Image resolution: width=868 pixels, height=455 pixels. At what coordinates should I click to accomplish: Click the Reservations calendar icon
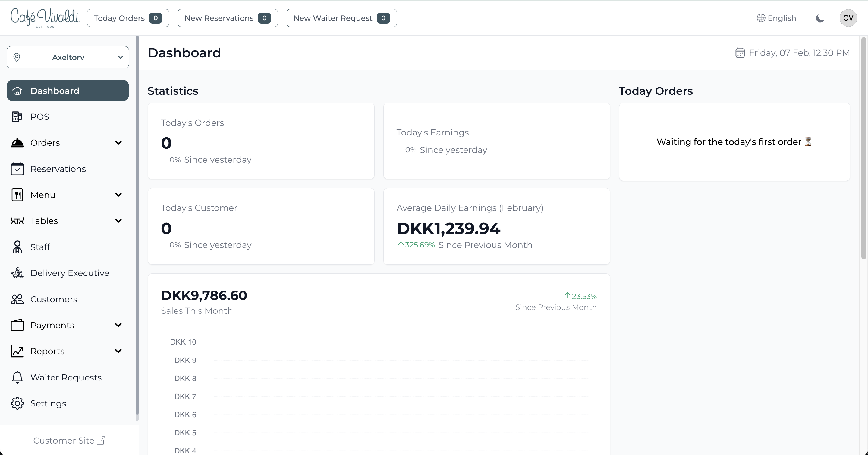(x=17, y=169)
